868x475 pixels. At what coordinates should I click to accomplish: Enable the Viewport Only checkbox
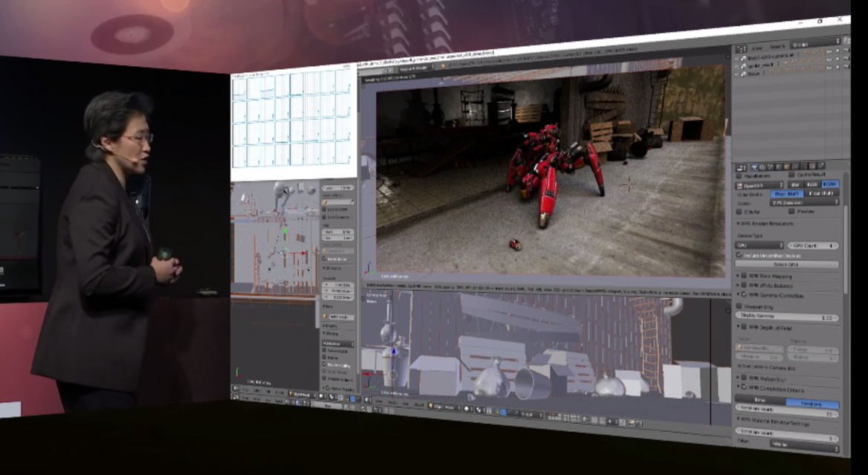pyautogui.click(x=739, y=306)
